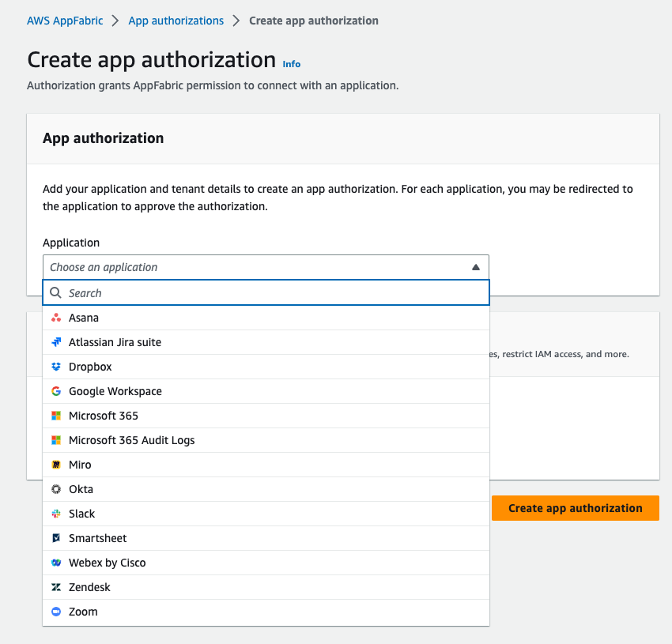The height and width of the screenshot is (644, 672).
Task: Open the Info link beside the heading
Action: click(x=291, y=64)
